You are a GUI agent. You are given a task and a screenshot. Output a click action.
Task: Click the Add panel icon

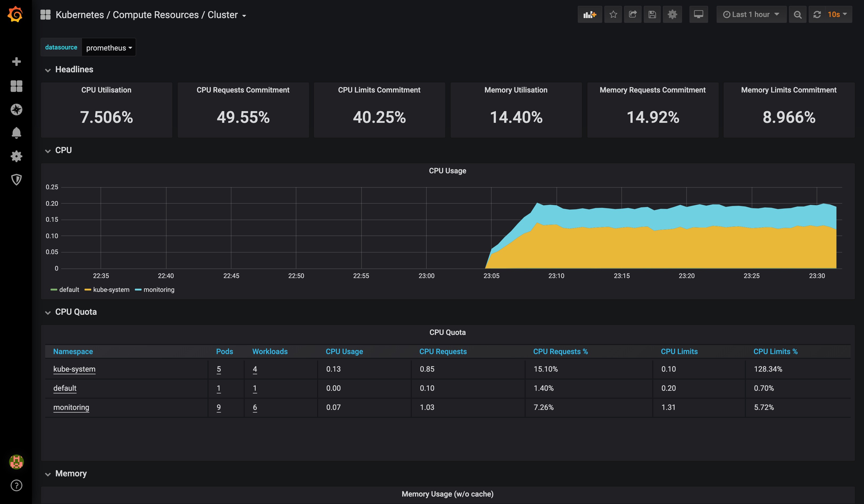coord(590,14)
